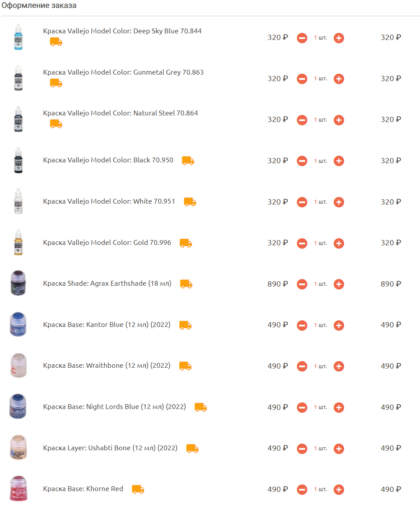
Task: Open Краска Shade: Agrax Earthshade product link
Action: (x=107, y=284)
